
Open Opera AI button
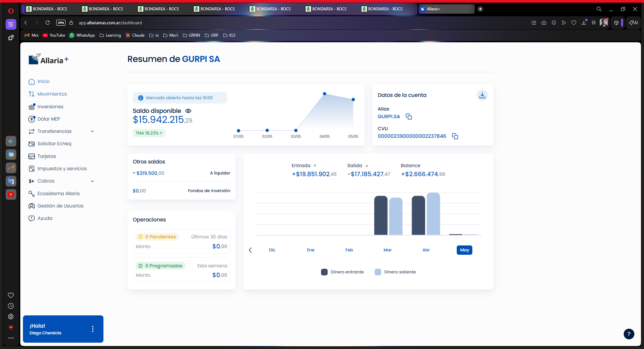pyautogui.click(x=633, y=23)
